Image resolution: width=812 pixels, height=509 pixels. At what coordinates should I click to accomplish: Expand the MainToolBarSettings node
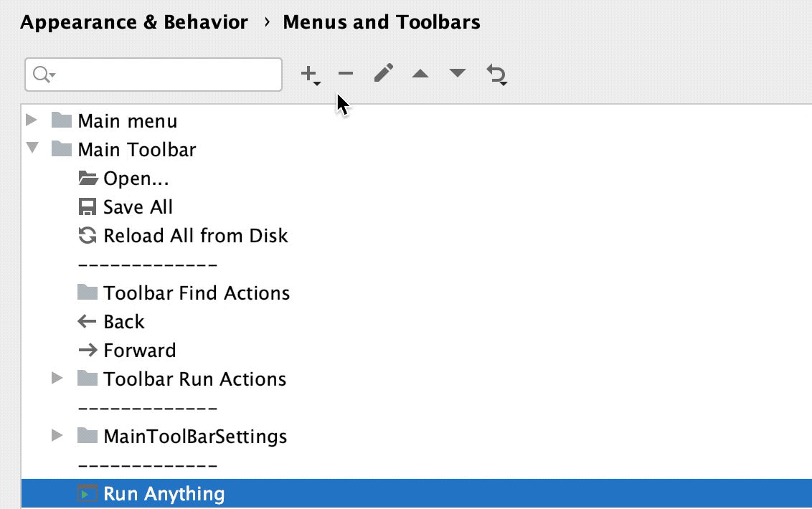point(57,436)
